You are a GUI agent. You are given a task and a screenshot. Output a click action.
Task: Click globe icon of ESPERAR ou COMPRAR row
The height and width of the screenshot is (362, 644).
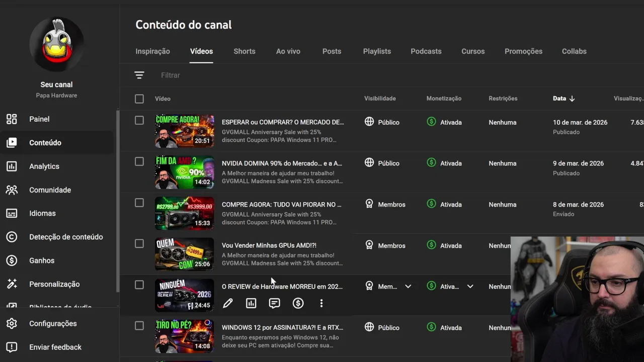tap(369, 122)
